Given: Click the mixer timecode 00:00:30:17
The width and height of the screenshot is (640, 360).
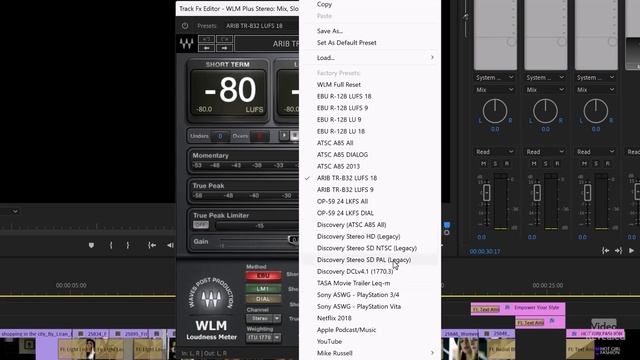Looking at the screenshot, I should tap(484, 251).
